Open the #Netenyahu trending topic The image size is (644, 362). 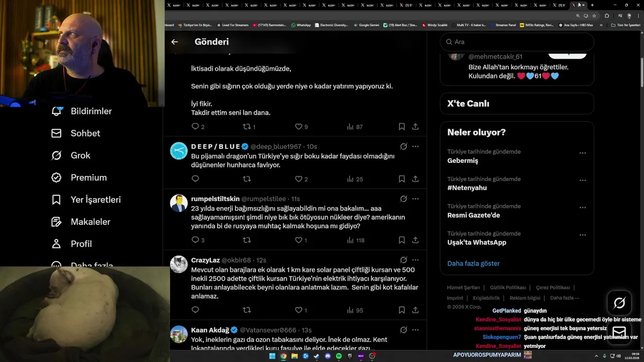[467, 188]
